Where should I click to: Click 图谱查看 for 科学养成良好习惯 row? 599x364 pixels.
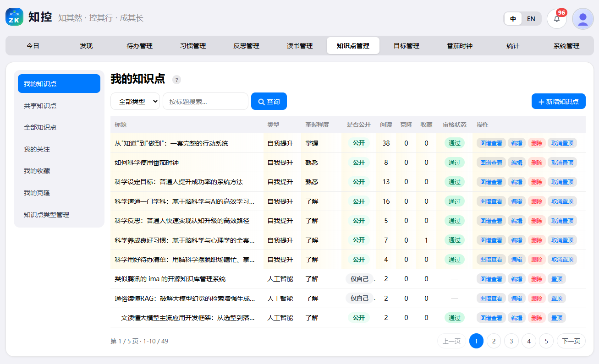pyautogui.click(x=491, y=240)
